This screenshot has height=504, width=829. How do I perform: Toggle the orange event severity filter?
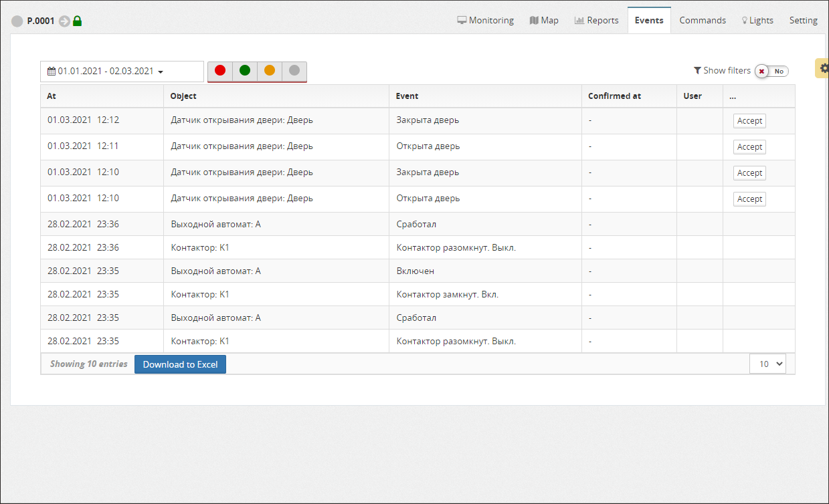pyautogui.click(x=270, y=70)
